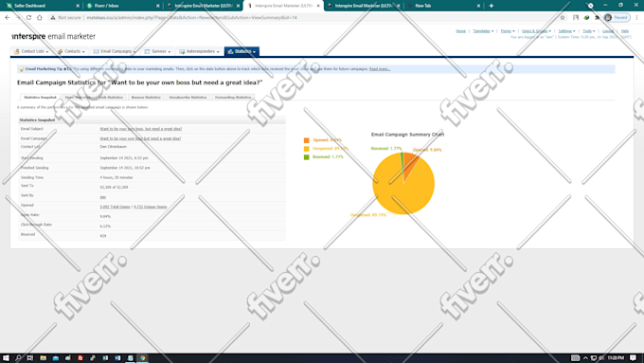Click the Home link at top
This screenshot has width=644, height=363.
point(461,31)
